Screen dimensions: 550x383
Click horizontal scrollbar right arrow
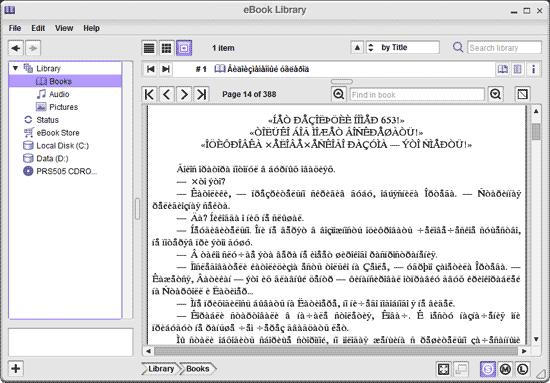click(524, 351)
